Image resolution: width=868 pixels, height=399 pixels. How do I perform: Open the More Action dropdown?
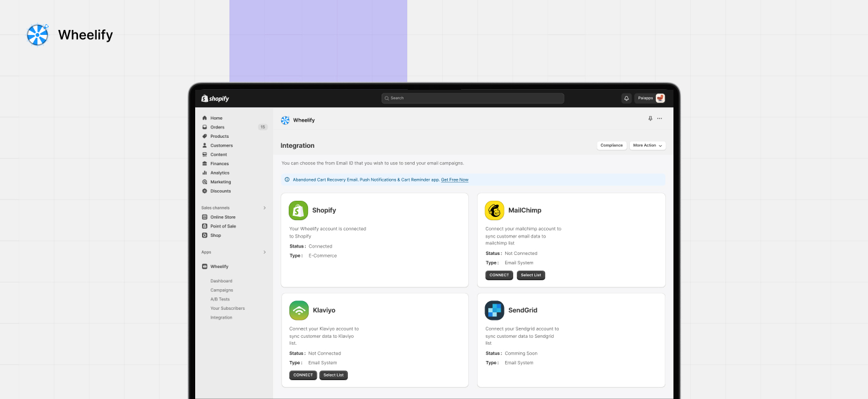tap(647, 145)
